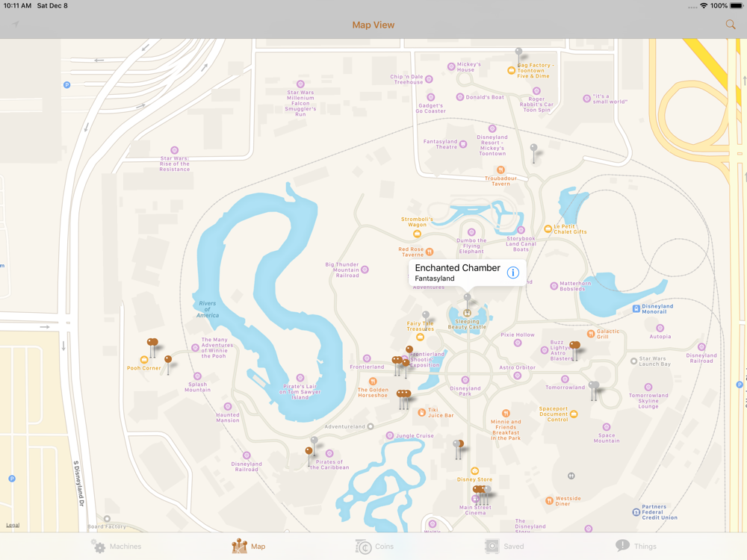Select the Star Wars Millennium Falcon marker
Screen dimensions: 747x560
pyautogui.click(x=300, y=84)
